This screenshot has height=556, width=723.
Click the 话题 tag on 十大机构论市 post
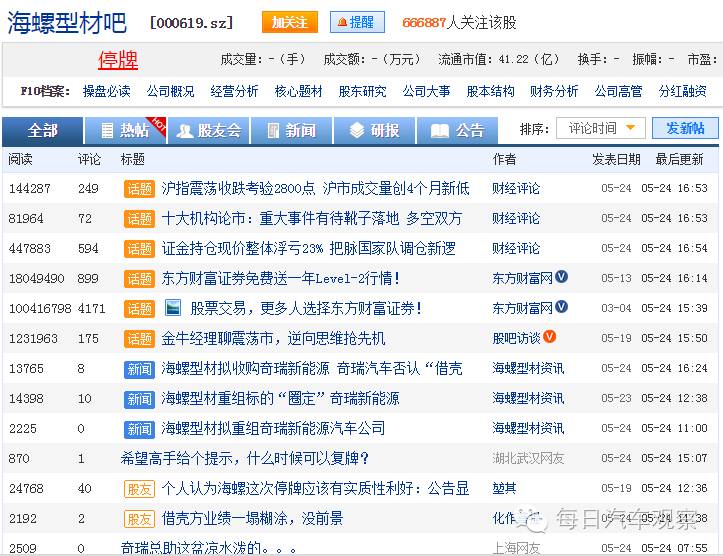click(x=139, y=219)
